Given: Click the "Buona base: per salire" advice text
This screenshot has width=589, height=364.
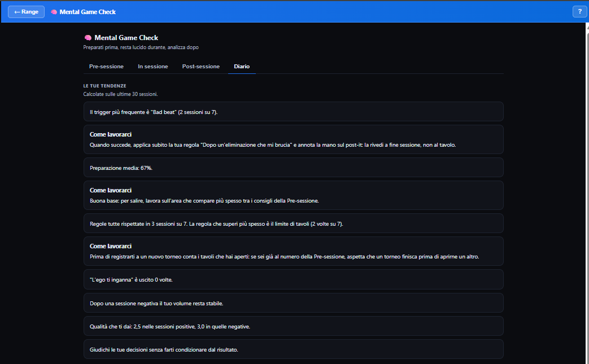Looking at the screenshot, I should coord(204,201).
